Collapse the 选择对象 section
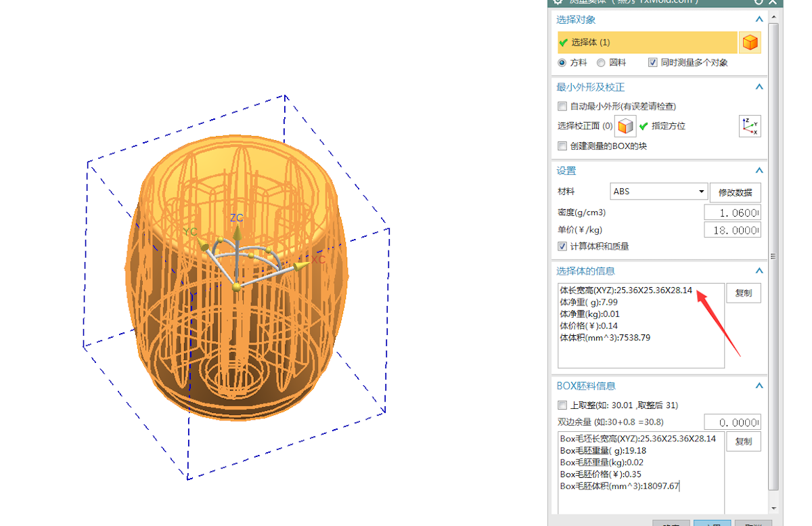812x526 pixels. [759, 20]
